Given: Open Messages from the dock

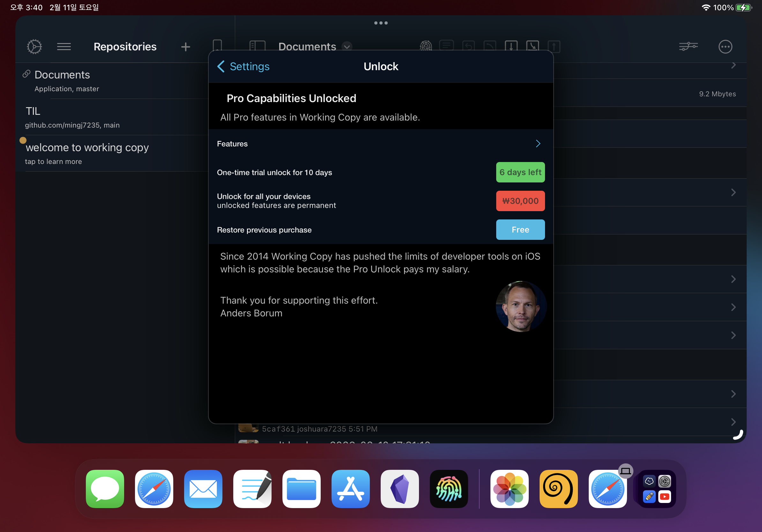Looking at the screenshot, I should click(105, 489).
